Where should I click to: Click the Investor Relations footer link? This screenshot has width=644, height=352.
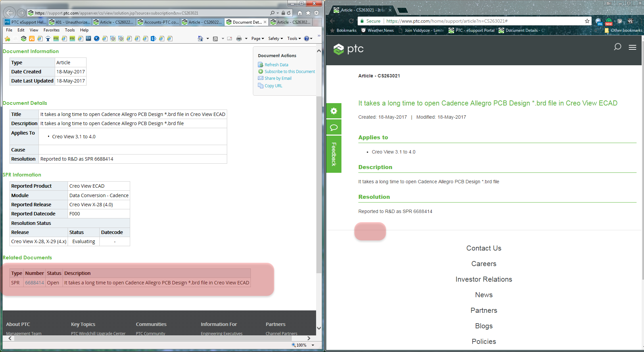(x=484, y=279)
